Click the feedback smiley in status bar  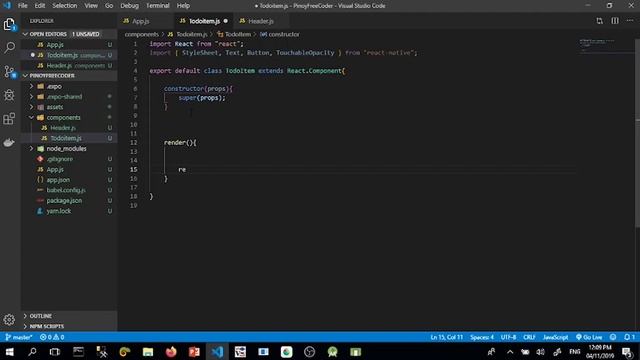[613, 337]
